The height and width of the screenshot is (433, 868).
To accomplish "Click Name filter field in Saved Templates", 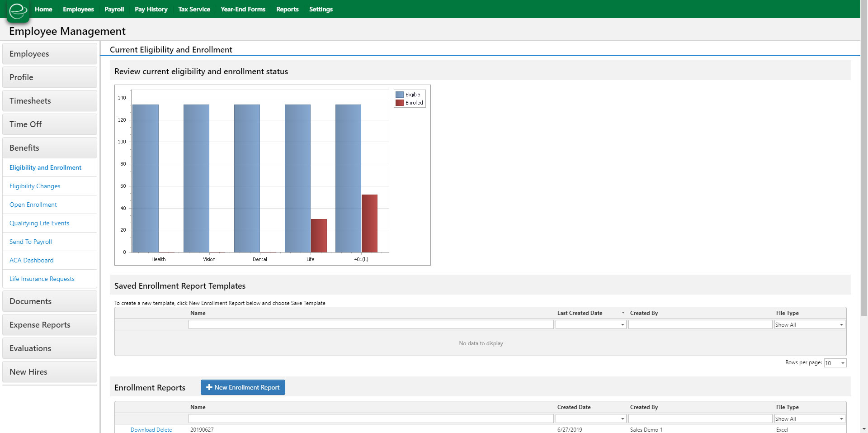I will (371, 324).
